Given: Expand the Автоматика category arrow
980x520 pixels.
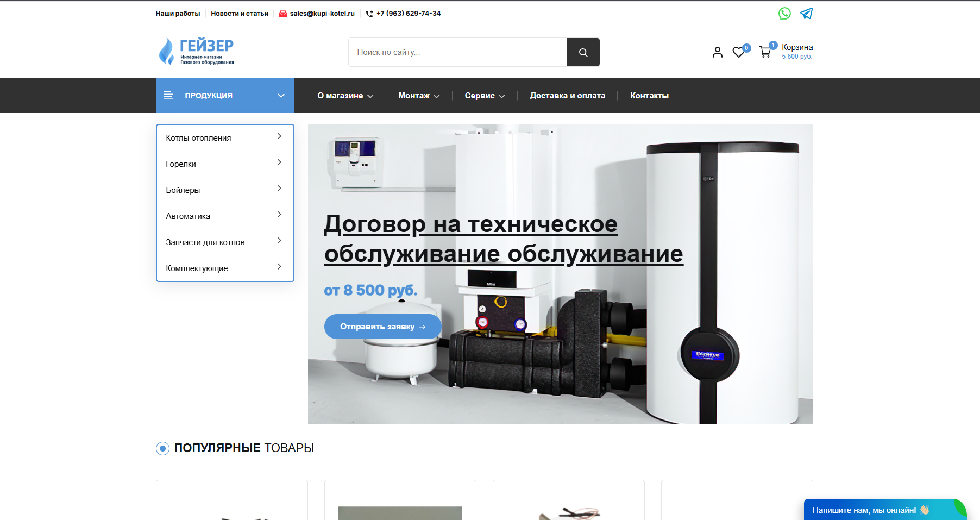Looking at the screenshot, I should pos(279,215).
